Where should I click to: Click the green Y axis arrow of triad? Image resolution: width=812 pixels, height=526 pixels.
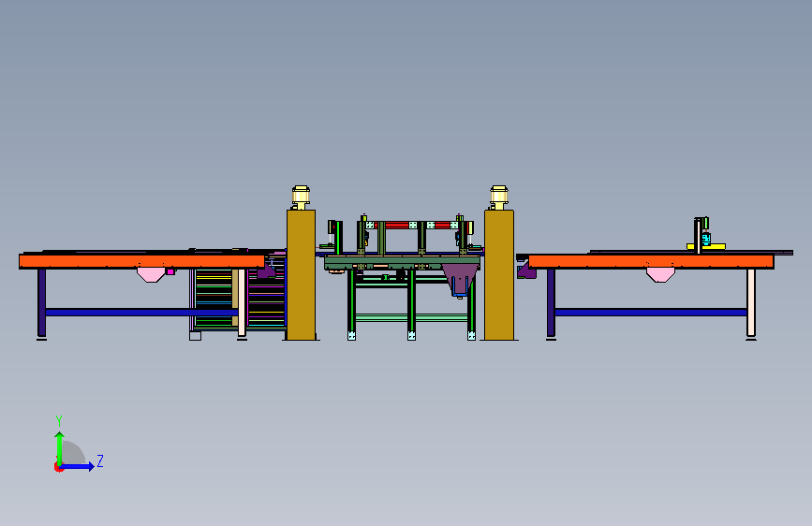click(x=60, y=448)
